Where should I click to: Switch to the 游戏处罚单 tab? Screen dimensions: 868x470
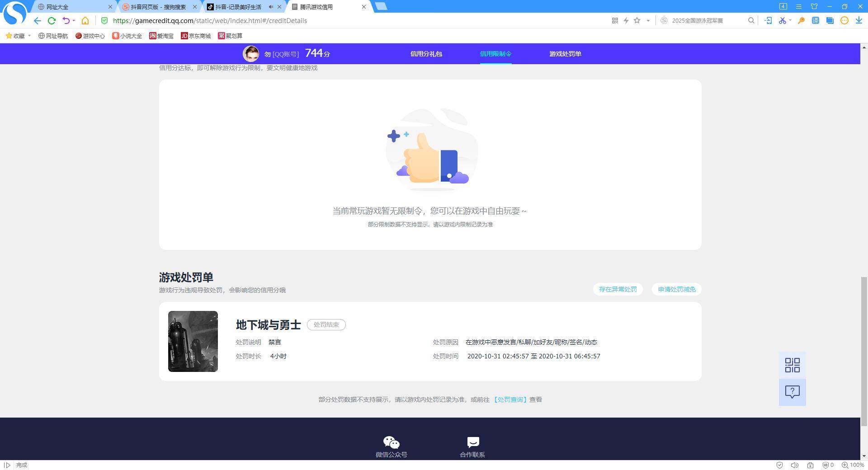(x=565, y=54)
